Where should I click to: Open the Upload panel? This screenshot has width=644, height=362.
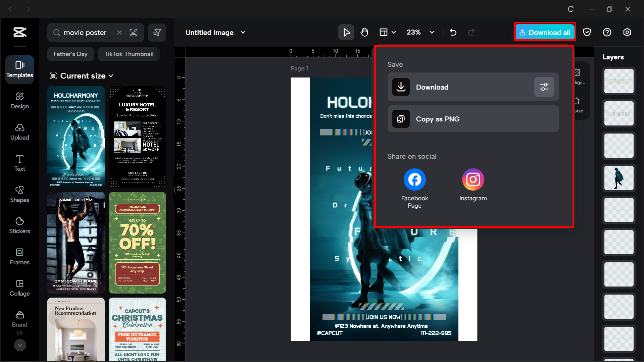click(x=19, y=132)
